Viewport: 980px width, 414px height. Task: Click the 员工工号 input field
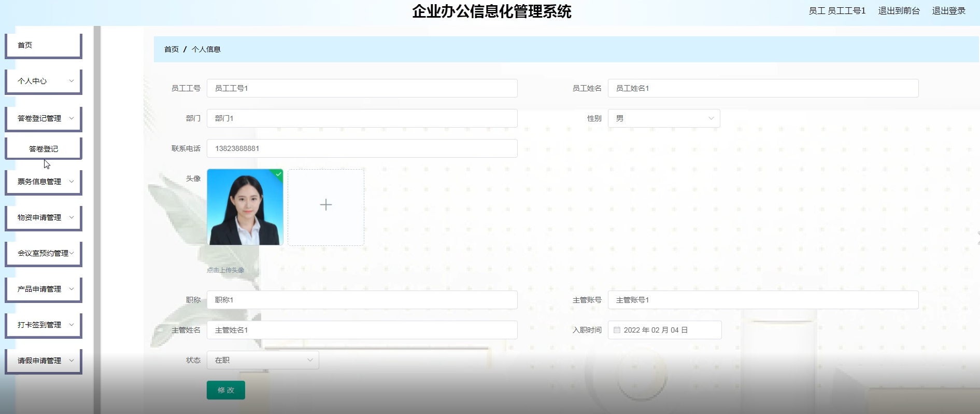362,88
